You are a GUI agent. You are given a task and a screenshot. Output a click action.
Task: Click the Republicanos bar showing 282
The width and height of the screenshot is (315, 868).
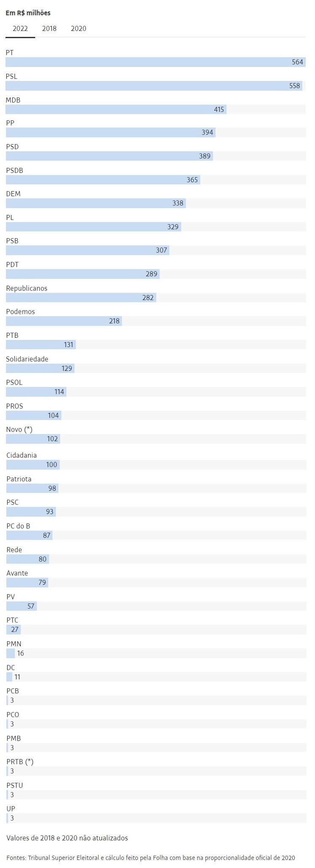pos(81,298)
